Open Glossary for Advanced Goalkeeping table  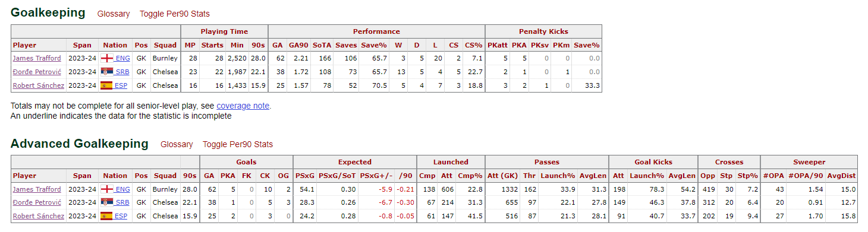click(177, 144)
